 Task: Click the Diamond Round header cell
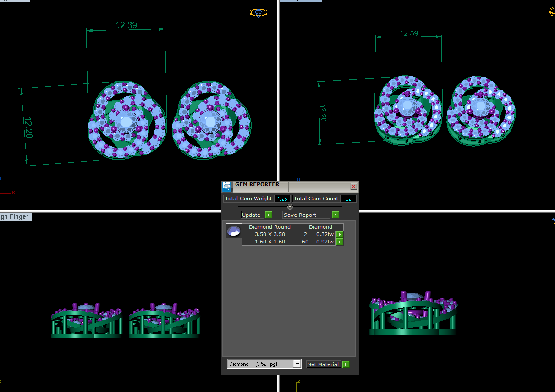(269, 227)
